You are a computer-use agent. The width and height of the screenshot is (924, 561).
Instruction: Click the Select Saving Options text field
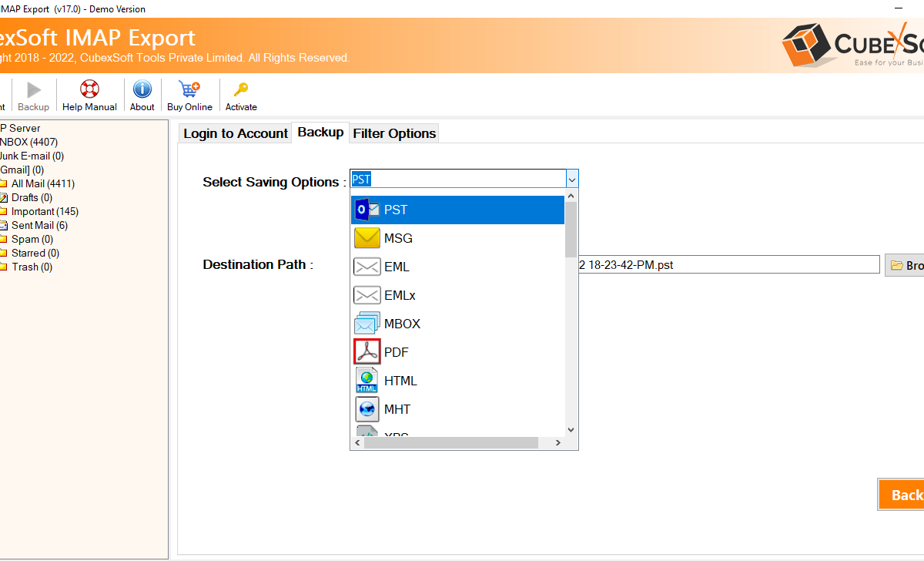click(457, 179)
